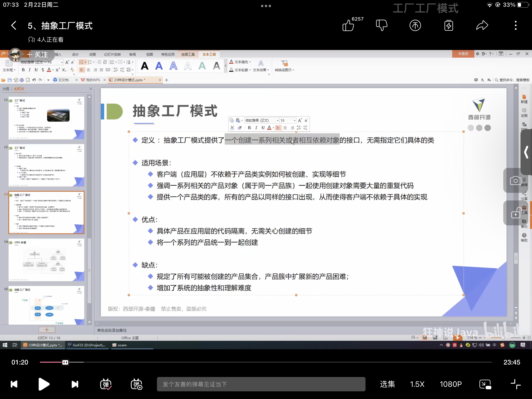This screenshot has height=399, width=532.
Task: Open the 设计 ribbon tab
Action: 75,54
